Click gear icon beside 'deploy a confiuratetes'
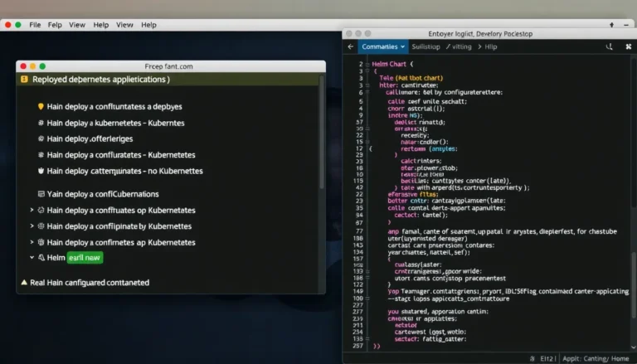637x364 pixels. (x=41, y=155)
